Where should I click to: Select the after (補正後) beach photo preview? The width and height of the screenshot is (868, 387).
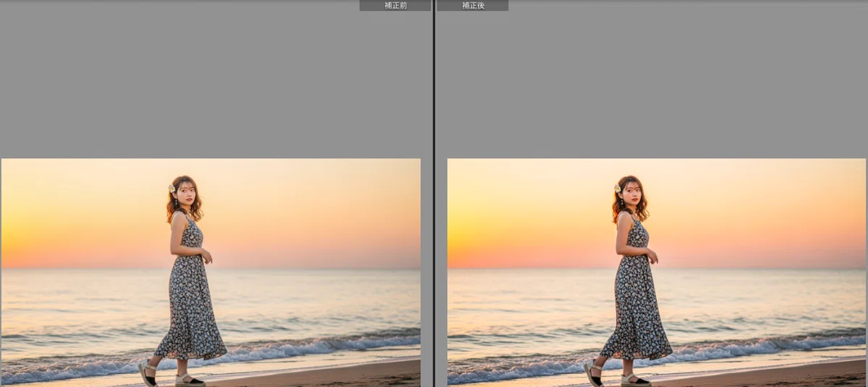point(656,272)
